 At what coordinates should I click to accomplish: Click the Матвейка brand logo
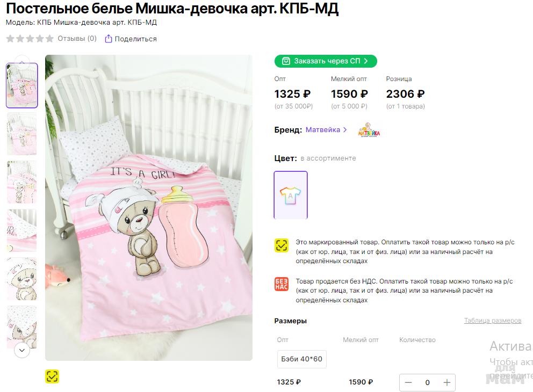coord(369,130)
